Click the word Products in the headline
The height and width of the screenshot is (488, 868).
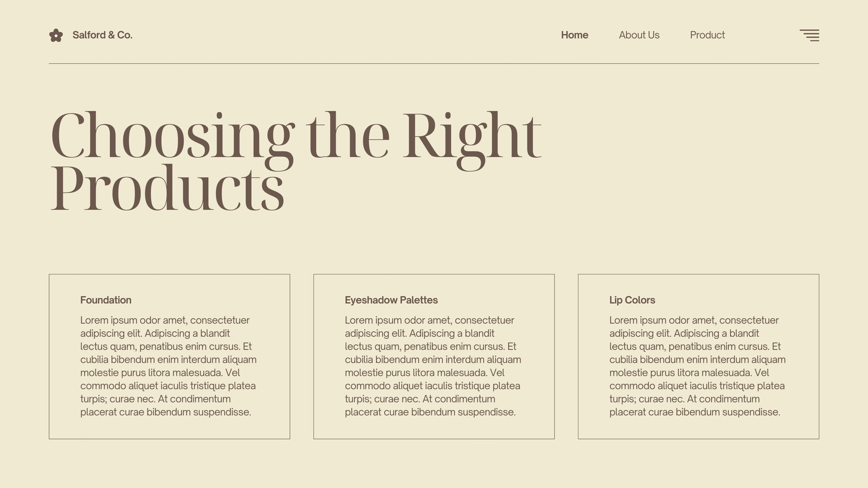168,188
